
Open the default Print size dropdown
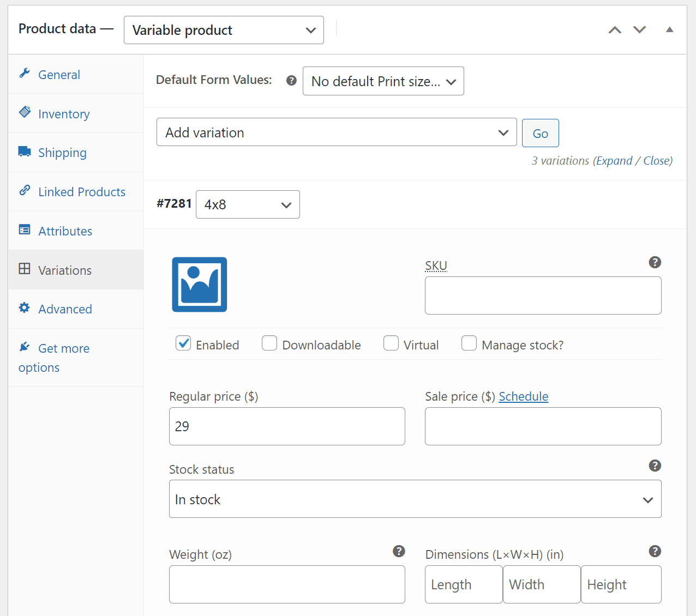click(383, 81)
